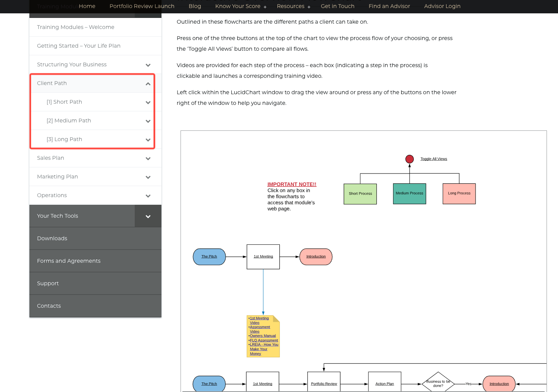Open the Resources dropdown menu
Screen dimensions: 558x392
(x=291, y=6)
